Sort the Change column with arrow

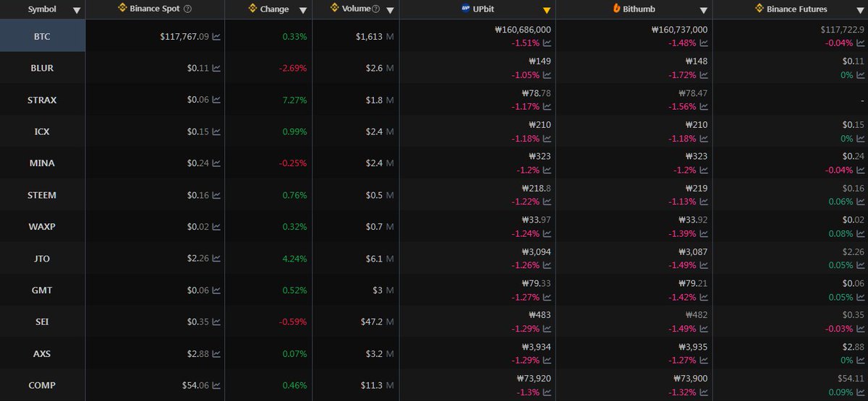coord(303,10)
